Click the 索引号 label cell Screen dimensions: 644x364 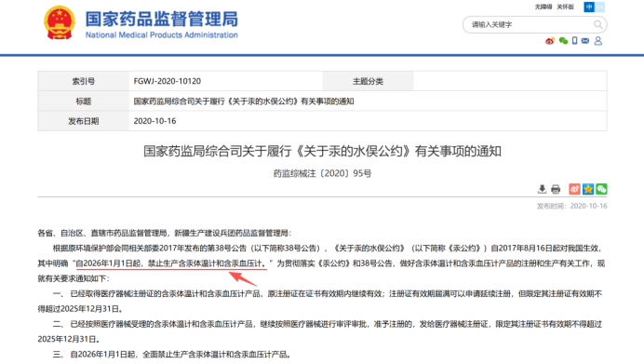84,81
